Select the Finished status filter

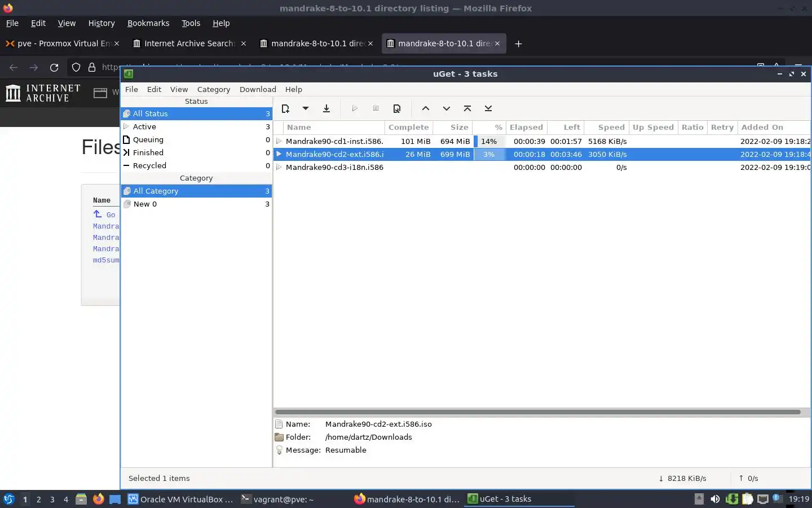pos(196,152)
